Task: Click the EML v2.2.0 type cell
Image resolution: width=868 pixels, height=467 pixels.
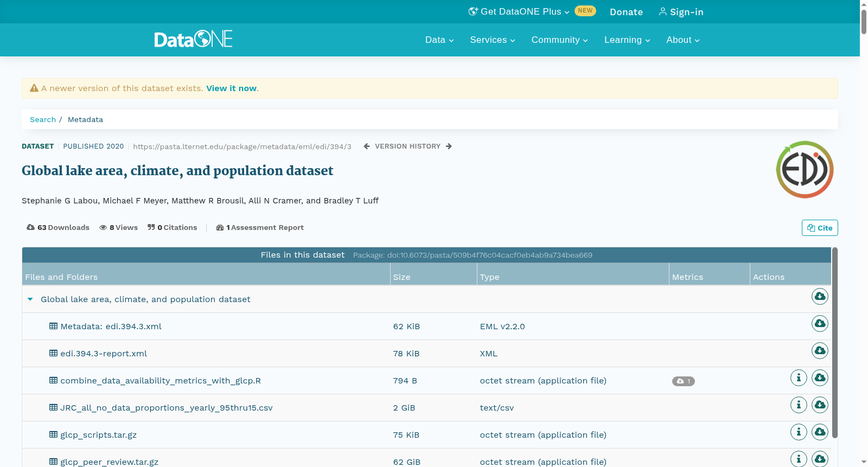Action: [x=502, y=327]
